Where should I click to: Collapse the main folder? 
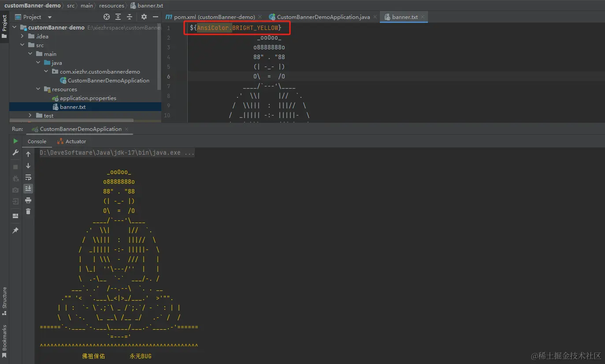(x=30, y=54)
